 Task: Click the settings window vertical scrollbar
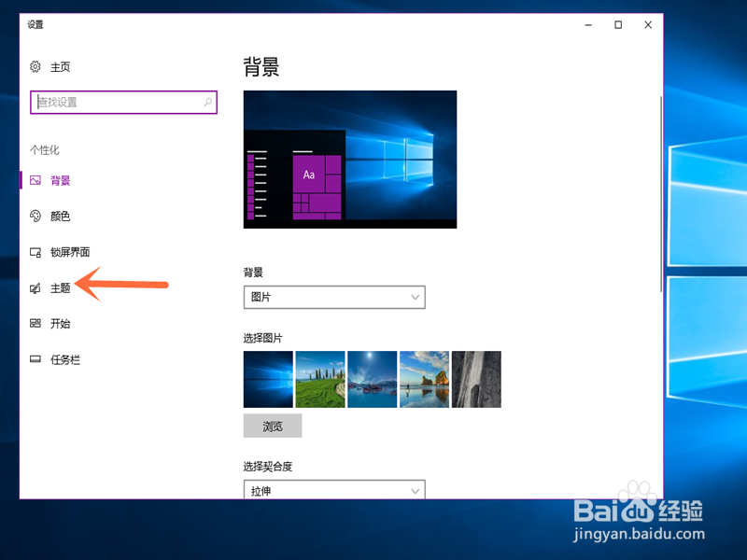coord(661,194)
